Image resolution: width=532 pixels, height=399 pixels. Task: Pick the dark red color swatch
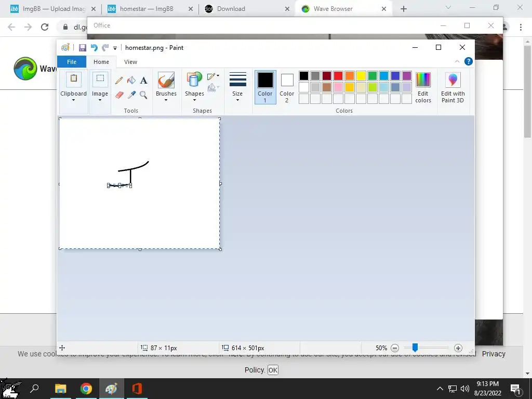tap(327, 76)
